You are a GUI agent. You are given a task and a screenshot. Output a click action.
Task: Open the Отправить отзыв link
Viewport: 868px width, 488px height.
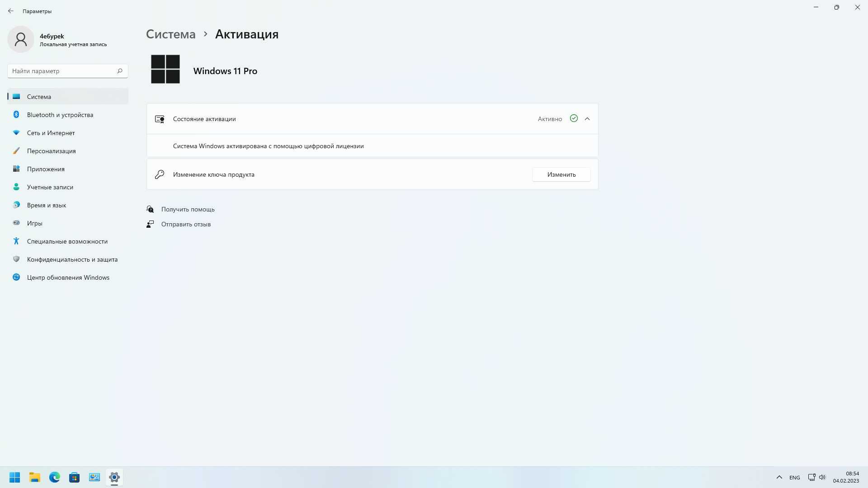[186, 224]
